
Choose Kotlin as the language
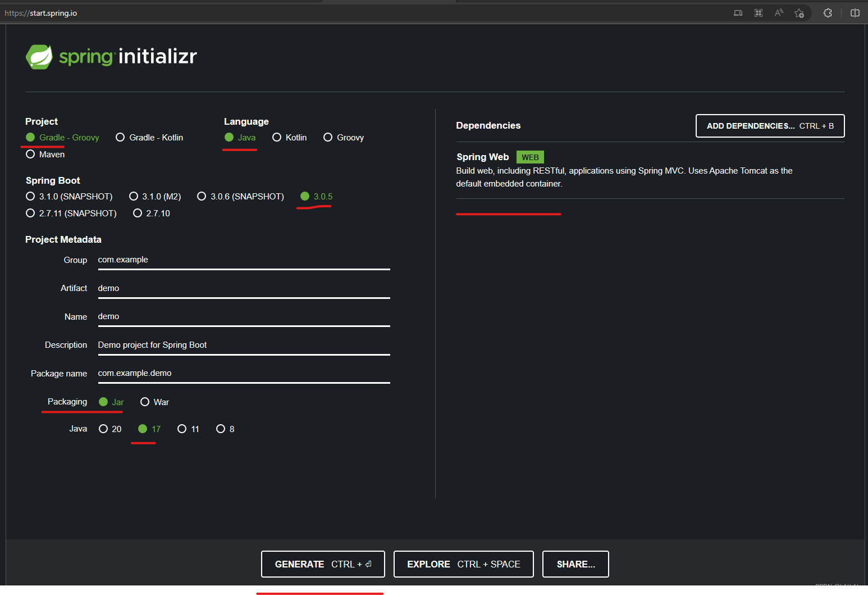(289, 138)
